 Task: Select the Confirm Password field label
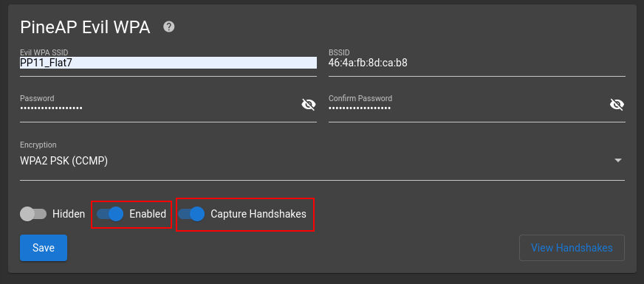pyautogui.click(x=360, y=99)
